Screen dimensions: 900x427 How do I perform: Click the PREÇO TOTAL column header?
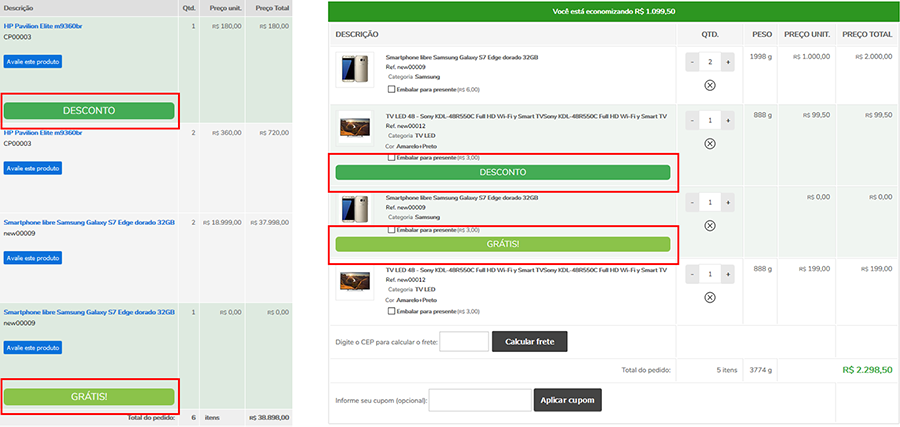pos(867,34)
